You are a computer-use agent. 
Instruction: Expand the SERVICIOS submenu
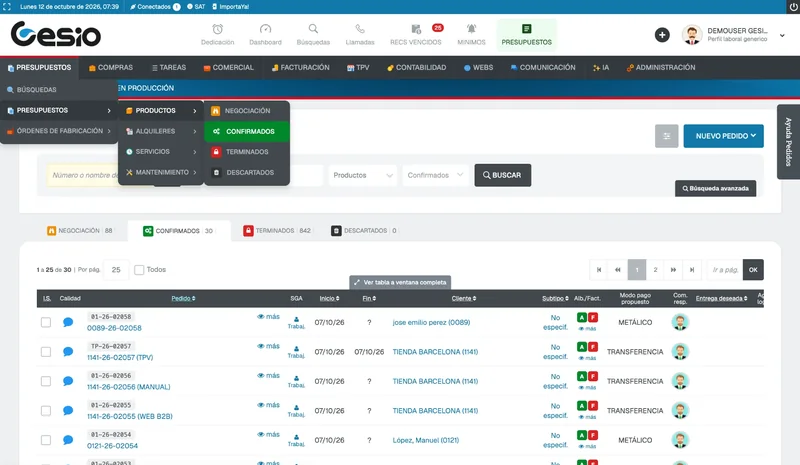pyautogui.click(x=161, y=152)
